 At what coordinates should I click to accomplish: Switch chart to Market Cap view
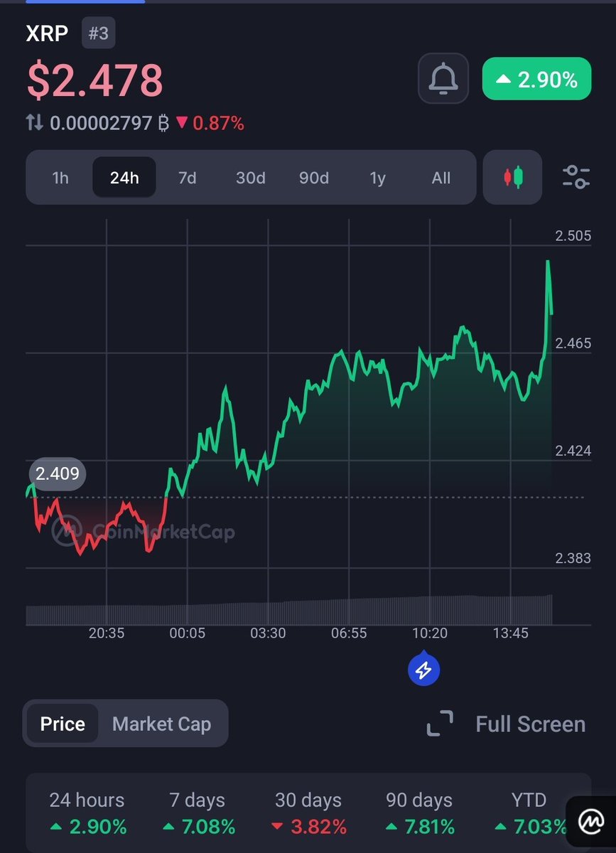pos(162,724)
